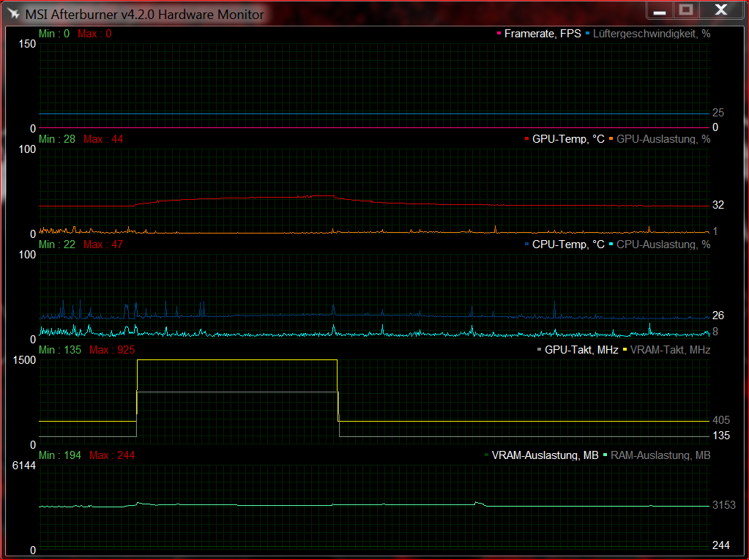749x560 pixels.
Task: Click the current GPU clock reading 135
Action: point(721,436)
